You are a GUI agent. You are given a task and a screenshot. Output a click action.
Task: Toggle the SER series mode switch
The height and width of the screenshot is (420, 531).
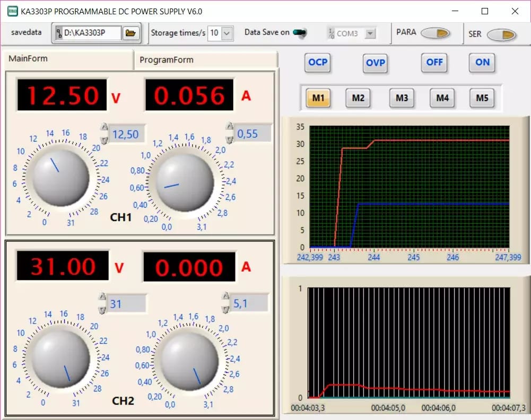[501, 34]
